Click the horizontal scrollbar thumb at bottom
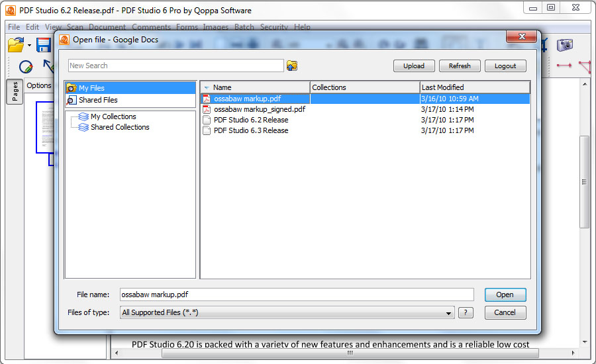The height and width of the screenshot is (364, 596). (x=350, y=353)
